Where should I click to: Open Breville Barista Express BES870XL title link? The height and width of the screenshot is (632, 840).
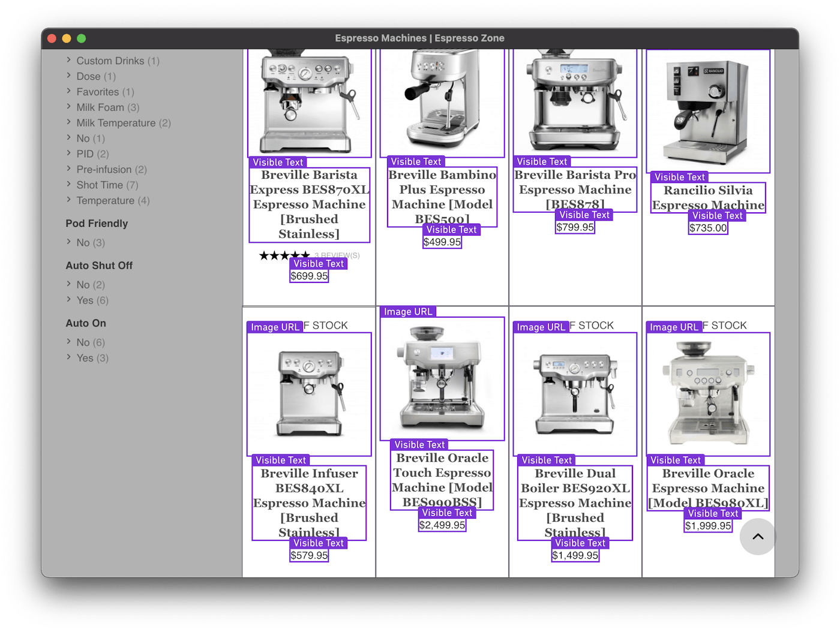310,204
